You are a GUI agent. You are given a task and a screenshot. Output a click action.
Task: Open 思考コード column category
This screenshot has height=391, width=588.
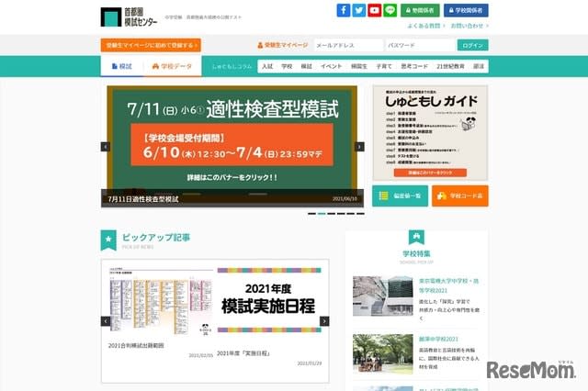(414, 66)
